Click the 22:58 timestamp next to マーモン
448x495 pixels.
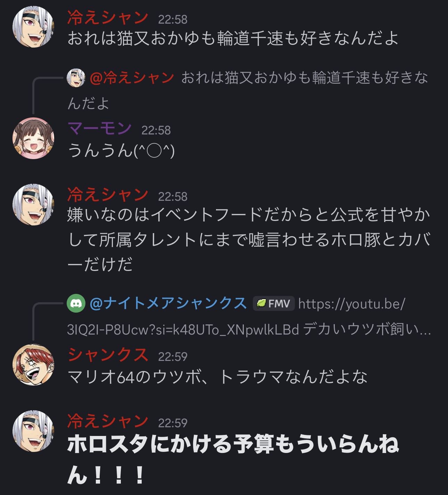(x=156, y=130)
